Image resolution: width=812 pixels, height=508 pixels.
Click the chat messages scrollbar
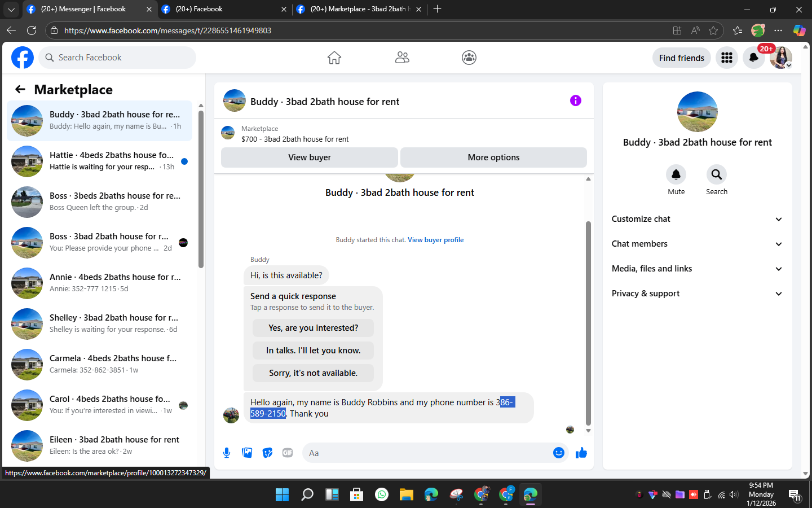(x=588, y=323)
